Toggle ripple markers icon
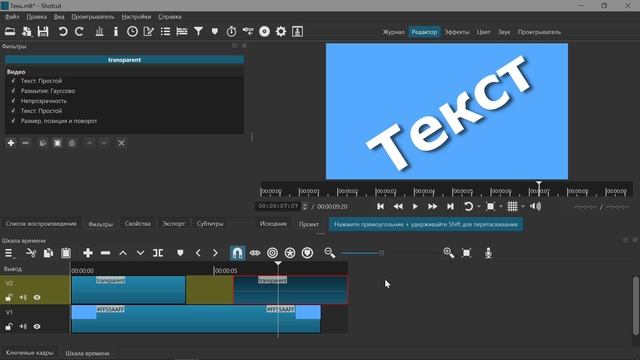 (x=307, y=253)
